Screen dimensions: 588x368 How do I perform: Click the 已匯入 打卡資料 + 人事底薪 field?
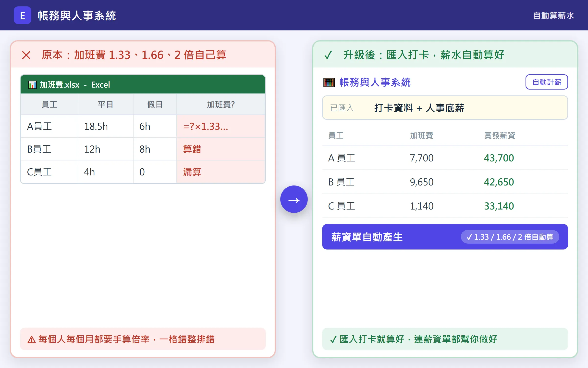coord(445,108)
